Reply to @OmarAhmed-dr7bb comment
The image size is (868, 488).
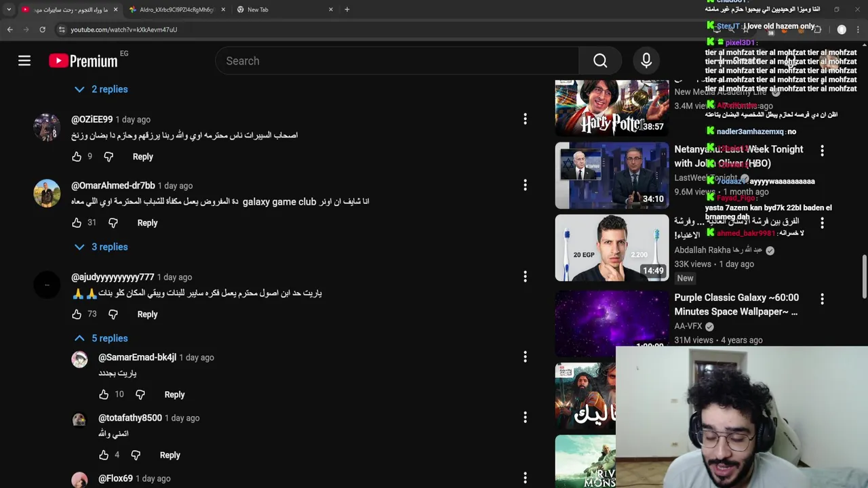coord(147,223)
